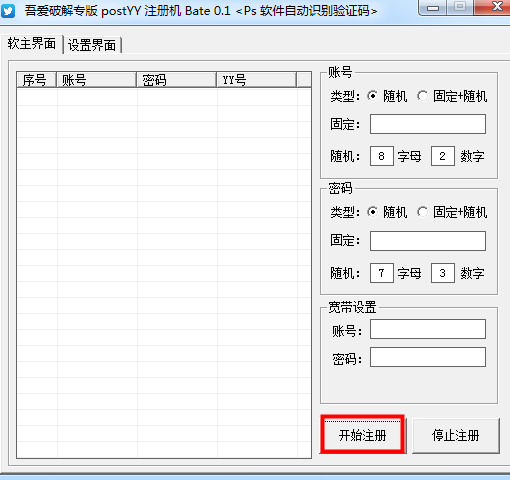Click 账号 random letters count field showing 8

pyautogui.click(x=382, y=156)
